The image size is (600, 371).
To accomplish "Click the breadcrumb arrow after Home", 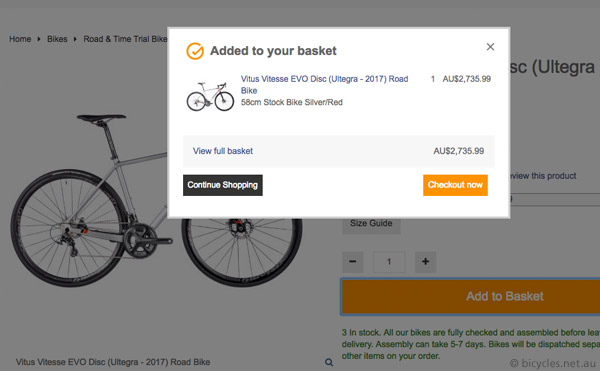I will click(39, 39).
